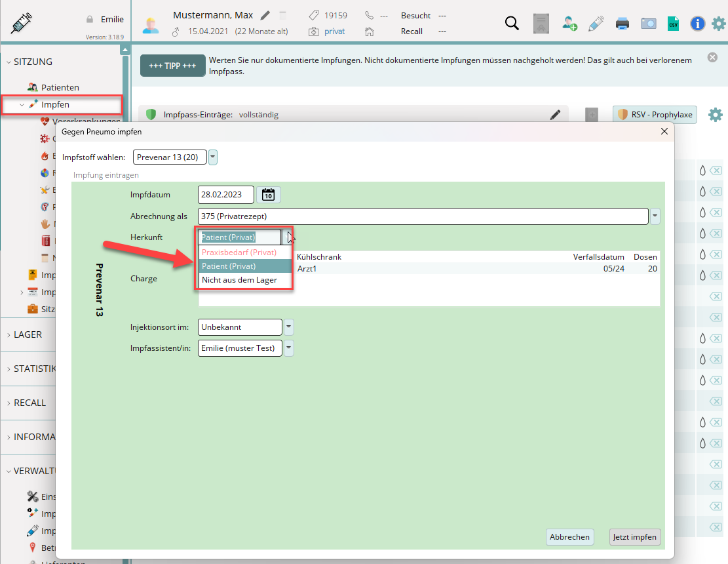The width and height of the screenshot is (728, 564).
Task: Click the RSV - Prophylaxe button
Action: click(655, 115)
